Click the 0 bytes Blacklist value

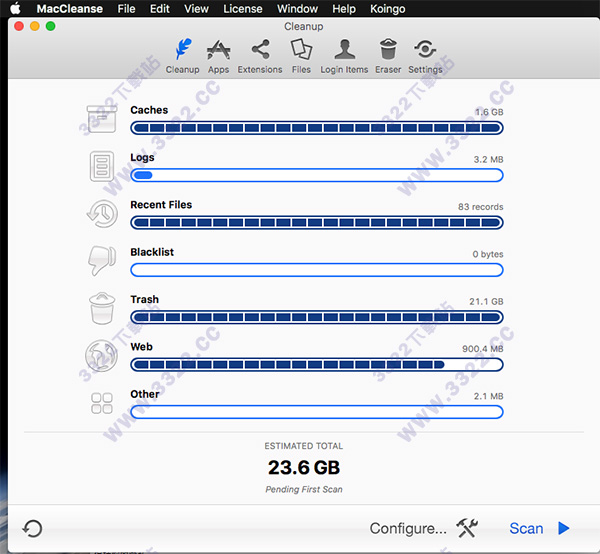[488, 254]
